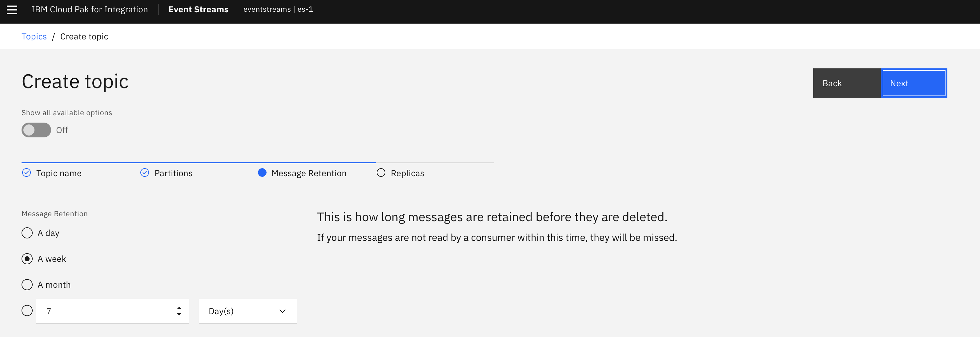The image size is (980, 337).
Task: Select the A month retention option
Action: pyautogui.click(x=27, y=285)
